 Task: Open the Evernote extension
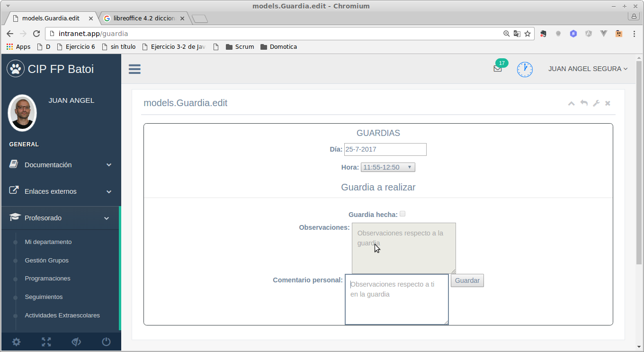pos(543,34)
